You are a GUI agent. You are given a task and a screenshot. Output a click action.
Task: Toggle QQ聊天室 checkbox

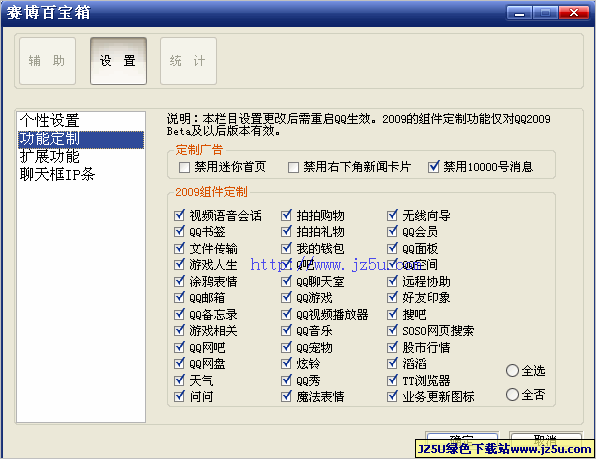pyautogui.click(x=286, y=282)
